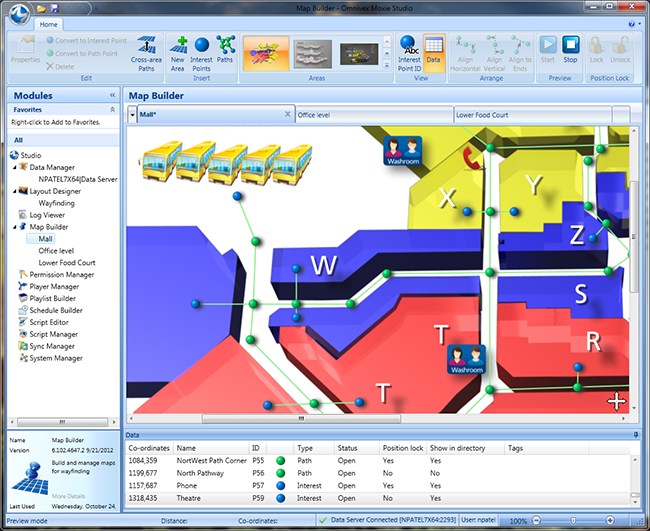Click the Unlock position icon
Screen dimensions: 650x531
[x=620, y=49]
